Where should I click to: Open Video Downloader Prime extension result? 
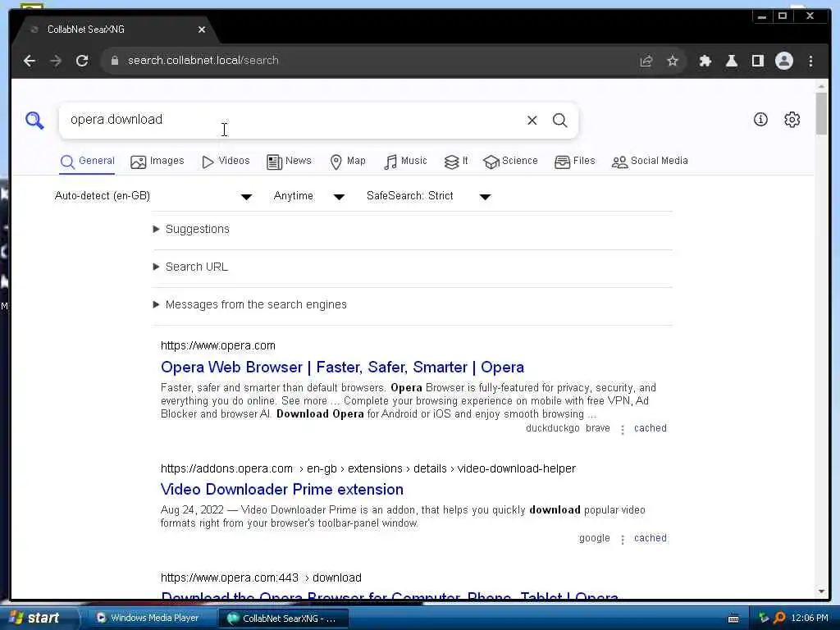(x=282, y=490)
